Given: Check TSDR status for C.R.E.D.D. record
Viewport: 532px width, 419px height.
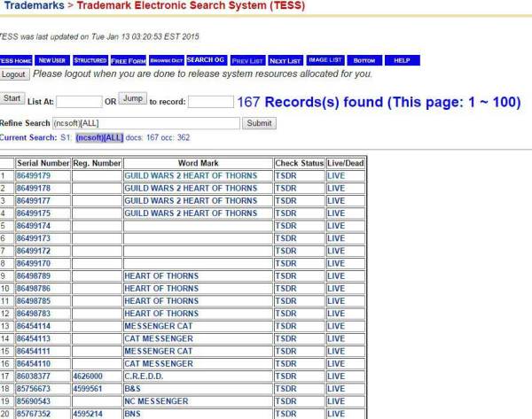Looking at the screenshot, I should pyautogui.click(x=286, y=376).
